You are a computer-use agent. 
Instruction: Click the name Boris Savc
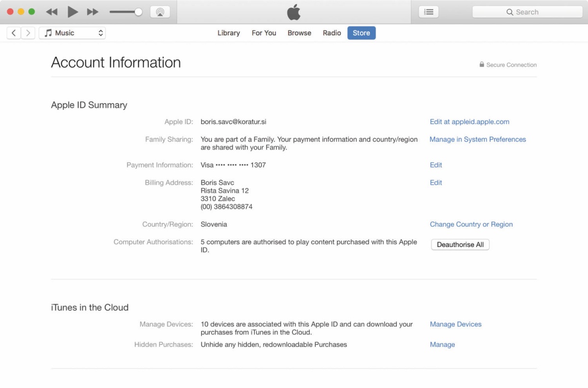click(x=218, y=182)
